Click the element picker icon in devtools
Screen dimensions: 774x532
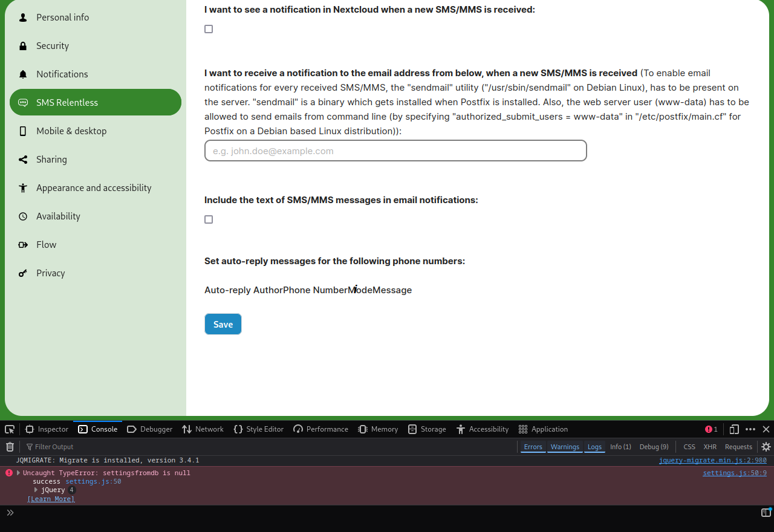point(10,429)
